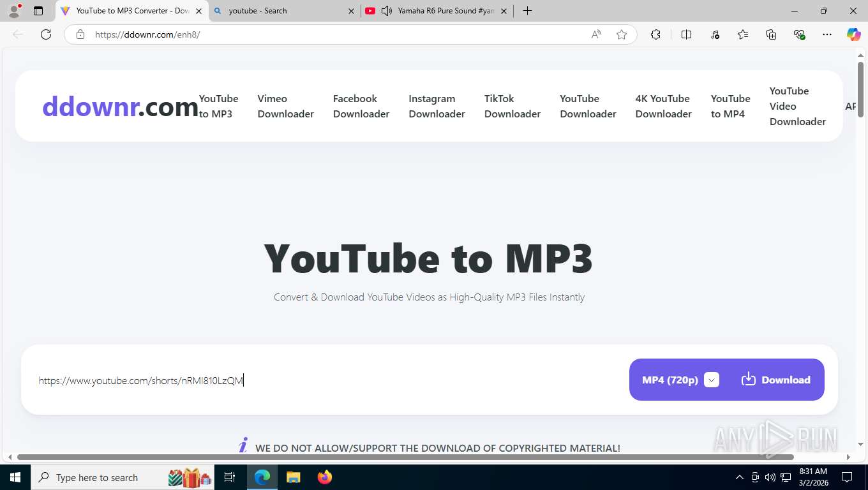Switch to the Yamaha R6 Pure Sound tab
Viewport: 868px width, 490px height.
[437, 11]
